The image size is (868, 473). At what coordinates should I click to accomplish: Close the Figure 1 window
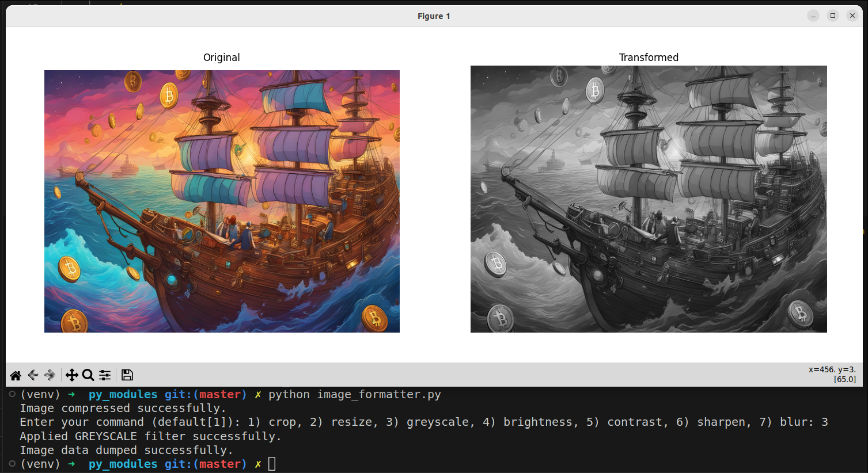coord(852,16)
